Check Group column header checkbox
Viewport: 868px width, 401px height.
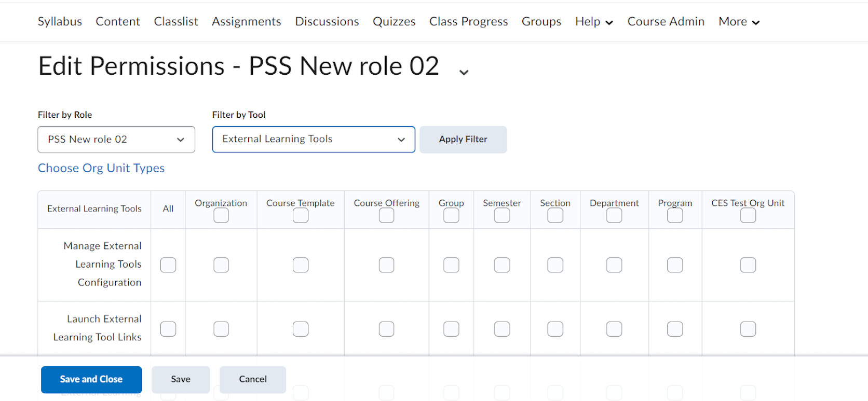451,215
